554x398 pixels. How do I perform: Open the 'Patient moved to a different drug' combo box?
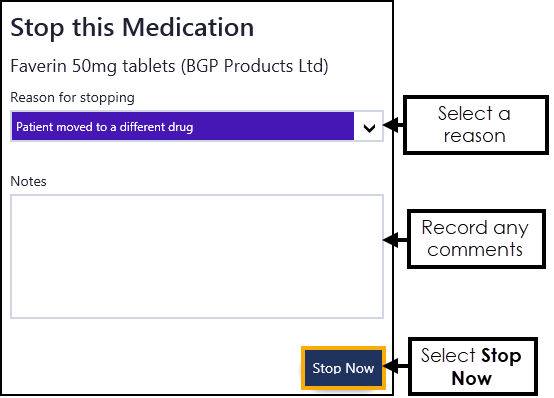tap(197, 126)
